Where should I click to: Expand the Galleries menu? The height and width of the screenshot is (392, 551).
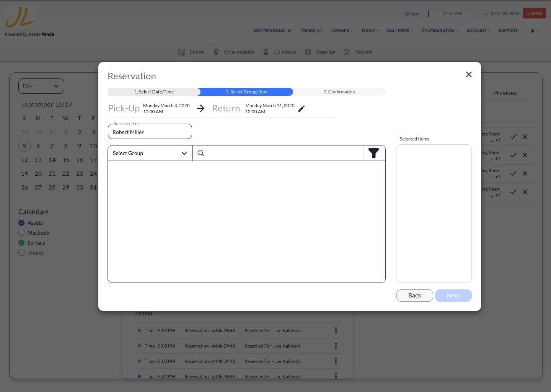(400, 31)
